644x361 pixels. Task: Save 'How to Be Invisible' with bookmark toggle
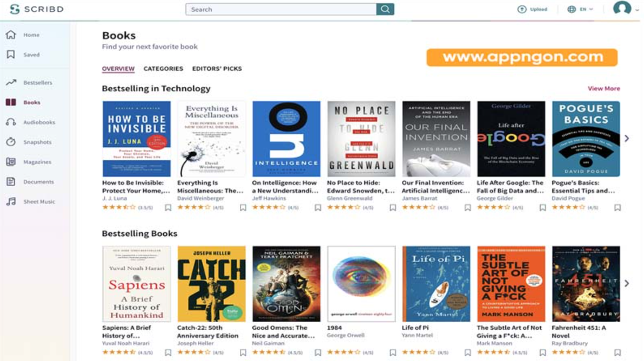pos(167,207)
